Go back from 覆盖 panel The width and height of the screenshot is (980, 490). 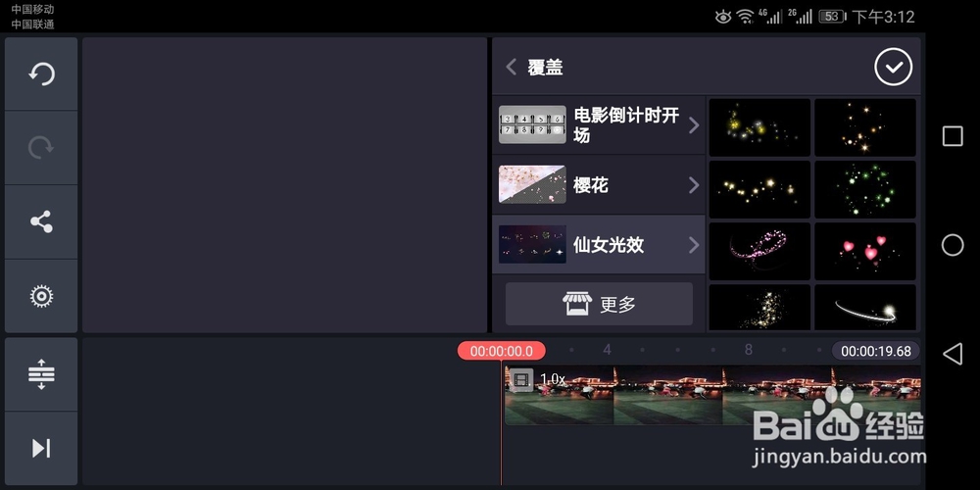[x=512, y=67]
